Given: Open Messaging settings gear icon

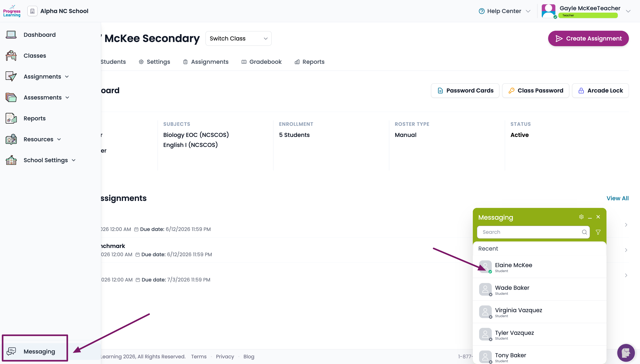Looking at the screenshot, I should pos(581,217).
